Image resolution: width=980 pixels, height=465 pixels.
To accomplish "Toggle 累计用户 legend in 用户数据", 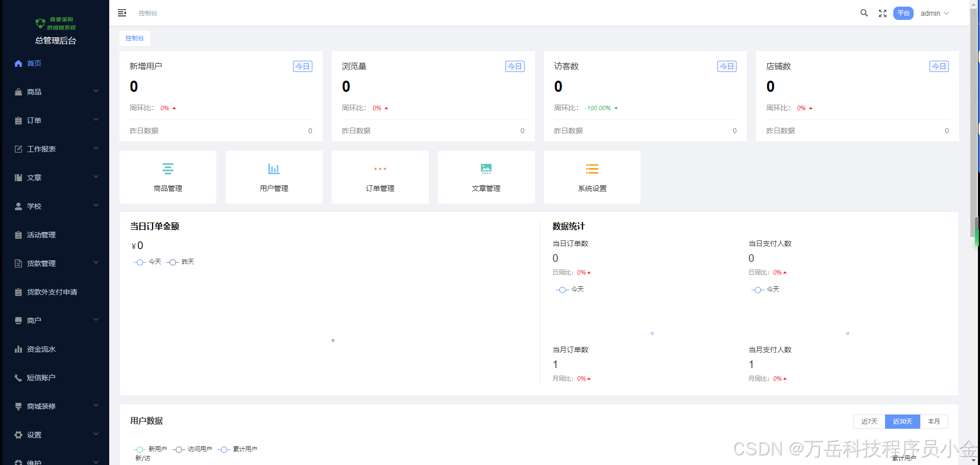I will [x=238, y=449].
